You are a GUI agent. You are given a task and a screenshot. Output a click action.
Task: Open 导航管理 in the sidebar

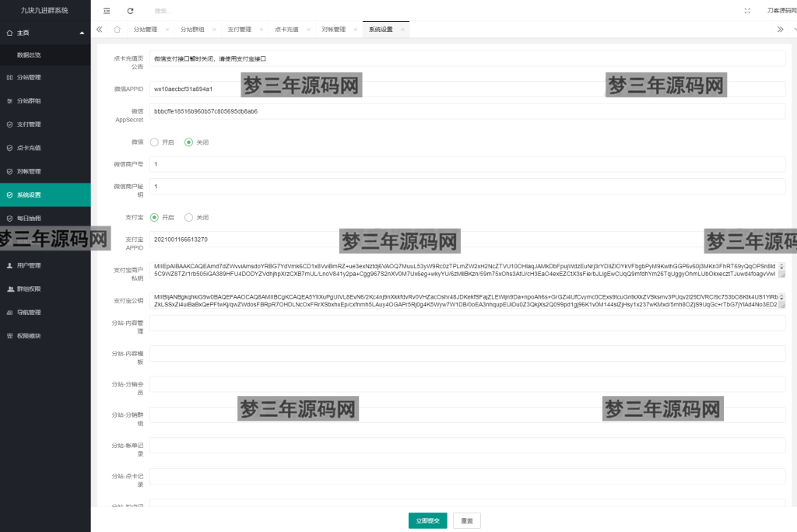(x=45, y=313)
